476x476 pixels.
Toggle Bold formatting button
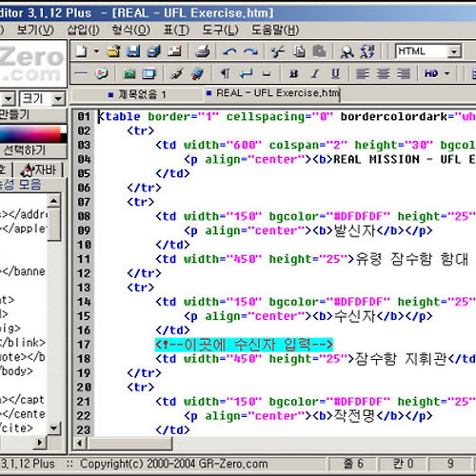294,74
